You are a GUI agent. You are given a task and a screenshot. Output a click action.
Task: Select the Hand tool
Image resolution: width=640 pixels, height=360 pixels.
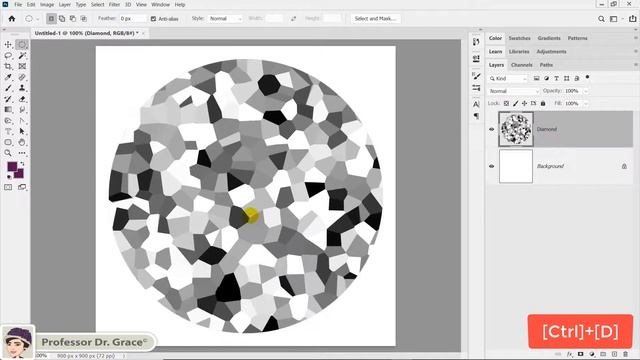pyautogui.click(x=22, y=142)
